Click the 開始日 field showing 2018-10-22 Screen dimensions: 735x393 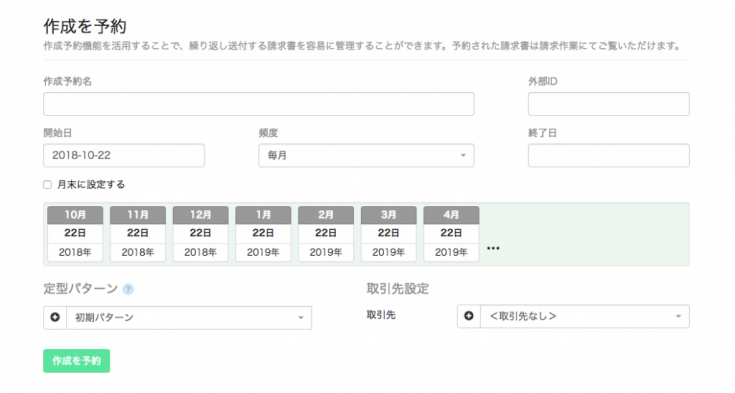[124, 155]
